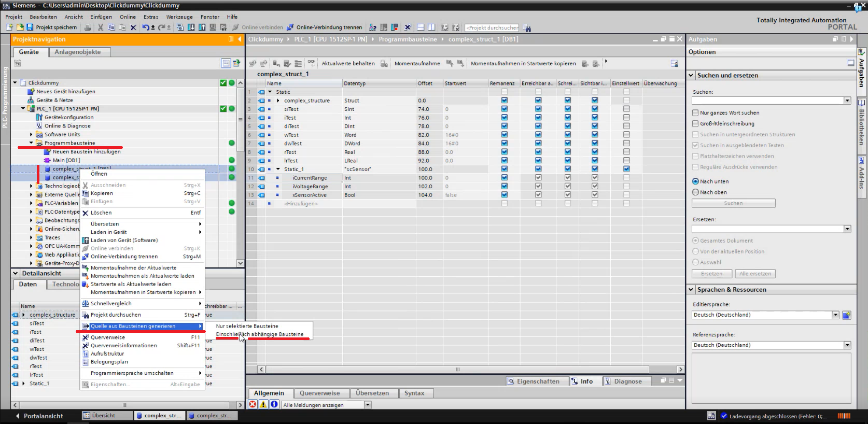Click the cut scissors icon in toolbar

coord(101,27)
